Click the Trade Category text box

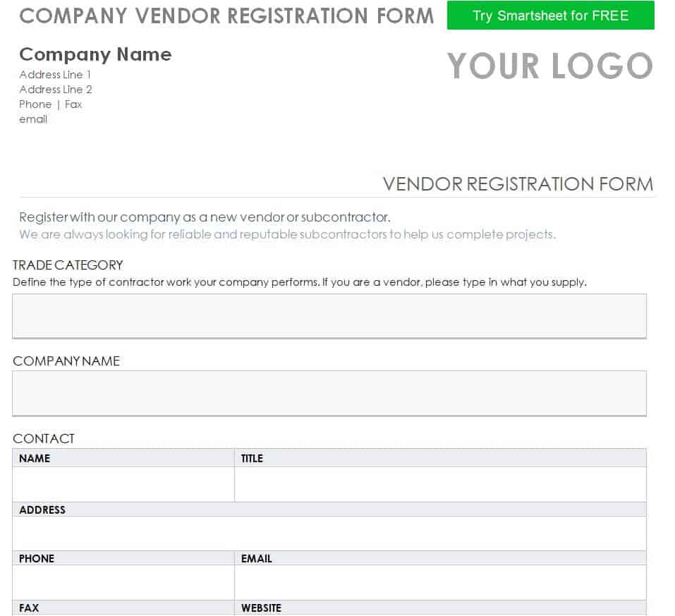point(329,315)
